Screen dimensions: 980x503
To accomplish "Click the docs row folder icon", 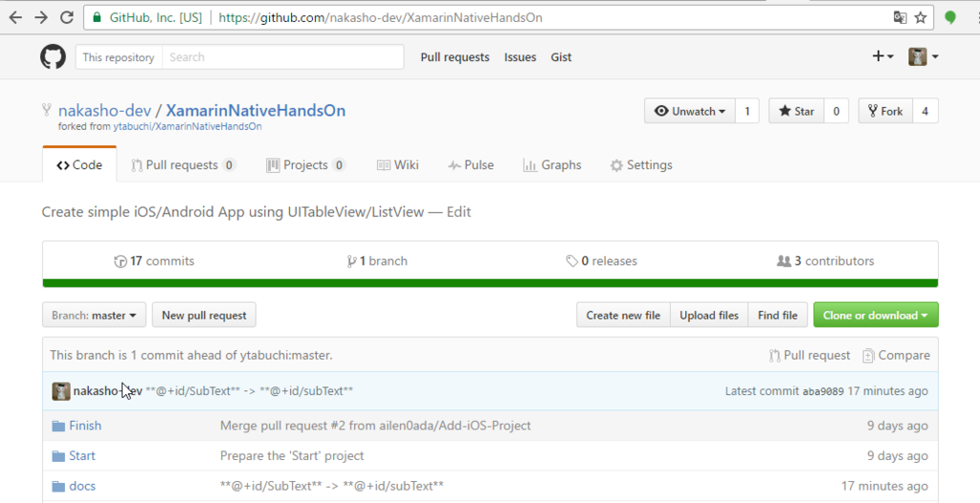I will (58, 486).
